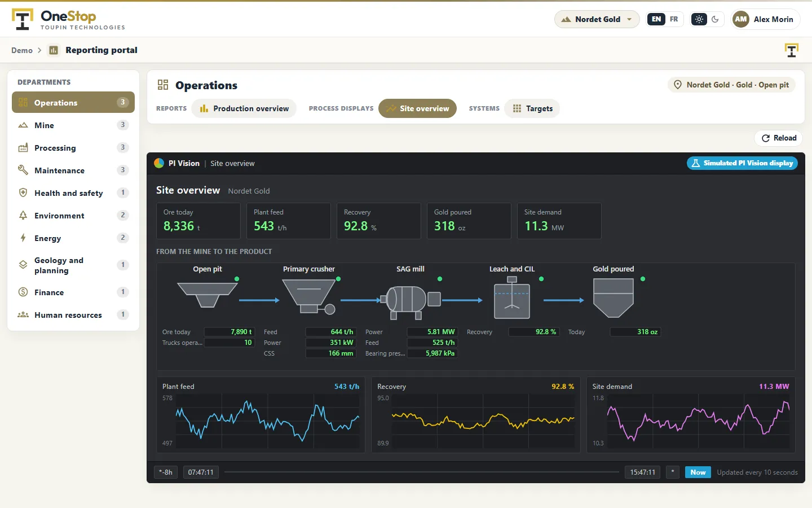Switch to dark theme moon icon
The width and height of the screenshot is (812, 508).
point(715,19)
